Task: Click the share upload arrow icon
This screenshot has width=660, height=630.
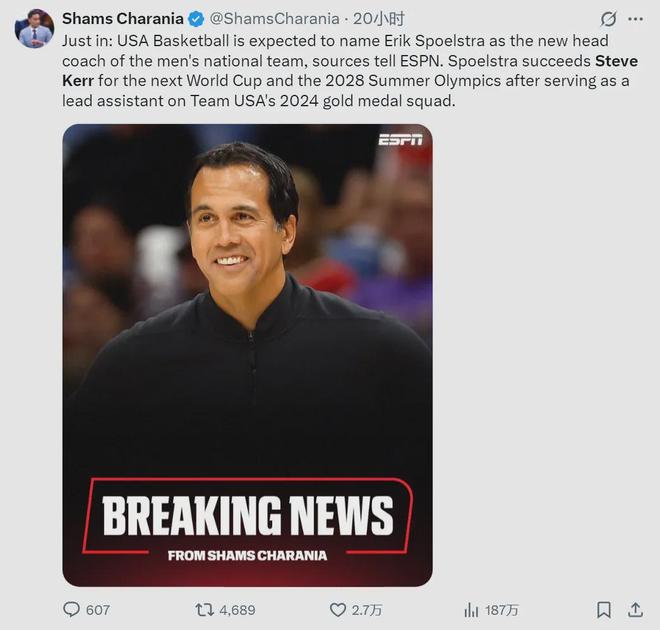Action: point(635,609)
